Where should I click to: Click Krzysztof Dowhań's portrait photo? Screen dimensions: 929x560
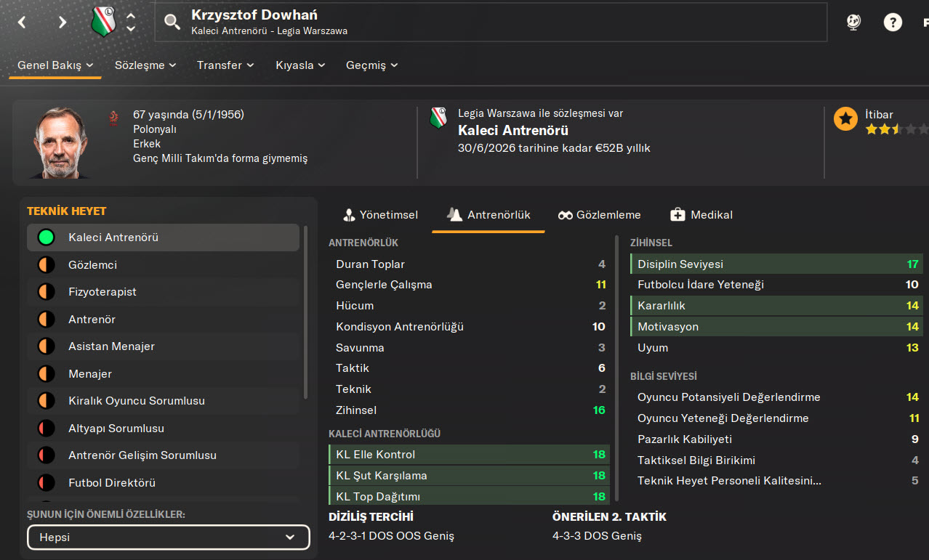click(62, 142)
